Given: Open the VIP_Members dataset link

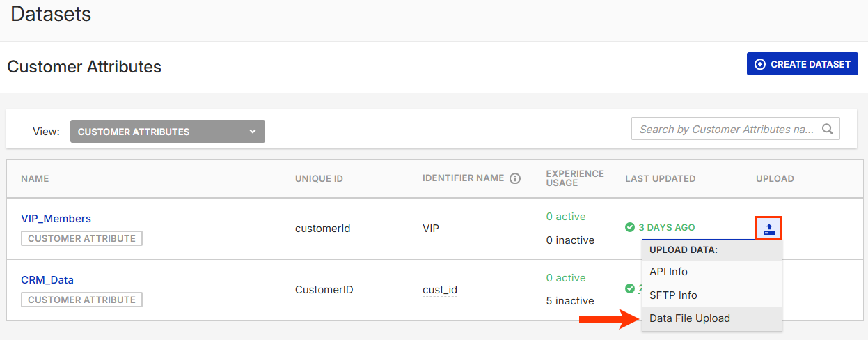Looking at the screenshot, I should coord(56,218).
